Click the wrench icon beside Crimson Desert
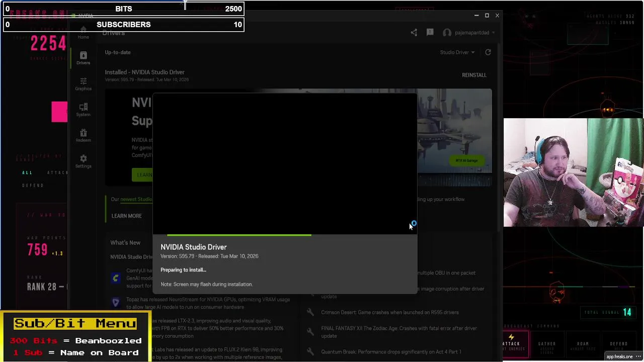 click(310, 312)
